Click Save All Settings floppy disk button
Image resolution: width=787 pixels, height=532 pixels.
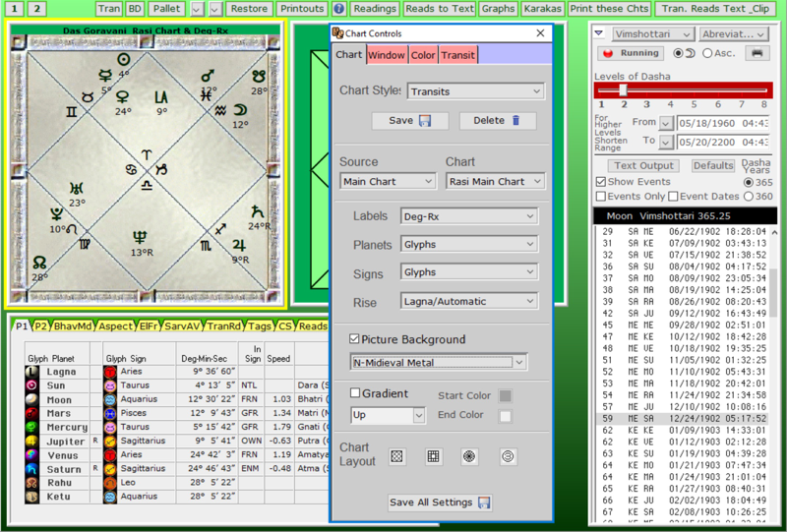pos(440,502)
